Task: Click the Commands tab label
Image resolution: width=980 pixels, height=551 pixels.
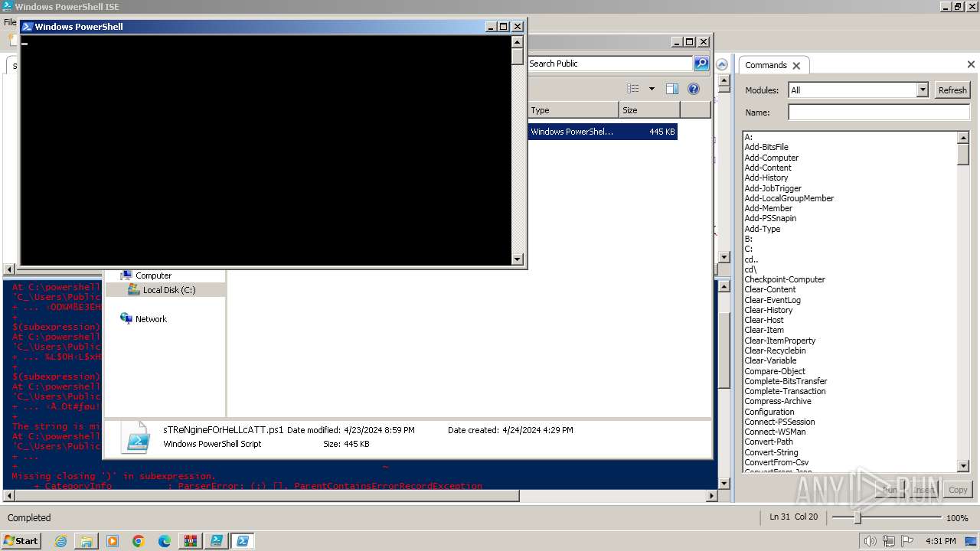Action: pos(766,65)
